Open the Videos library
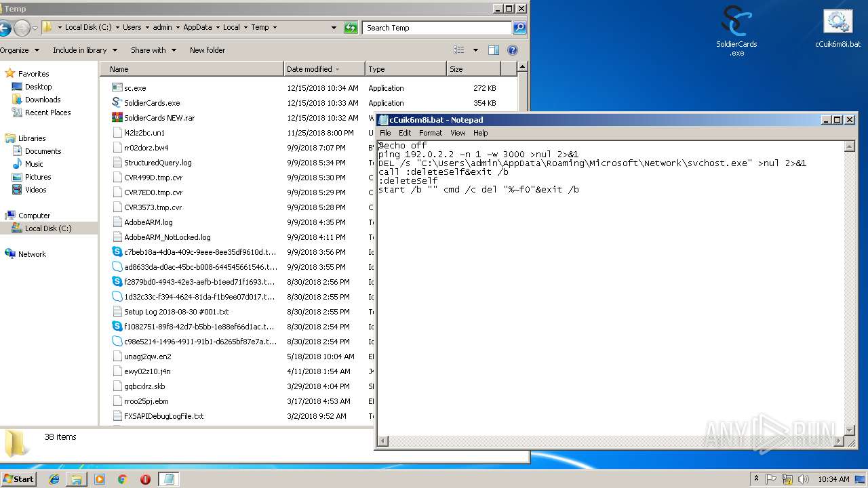This screenshot has height=488, width=868. tap(36, 190)
